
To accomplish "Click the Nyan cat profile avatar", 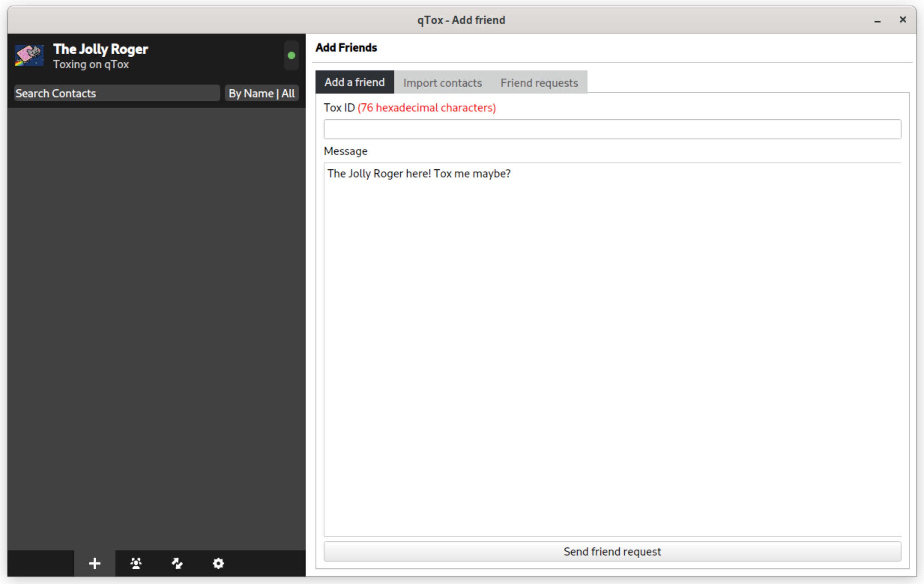I will tap(29, 56).
